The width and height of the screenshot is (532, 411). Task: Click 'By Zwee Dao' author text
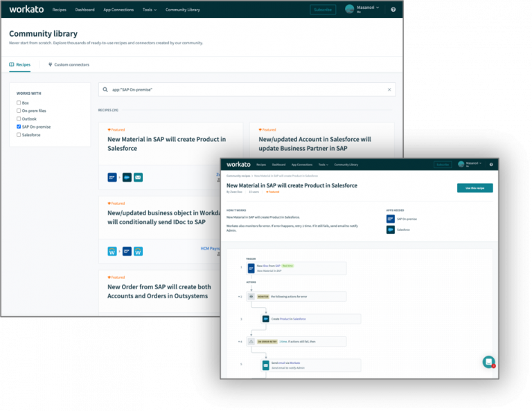click(234, 192)
